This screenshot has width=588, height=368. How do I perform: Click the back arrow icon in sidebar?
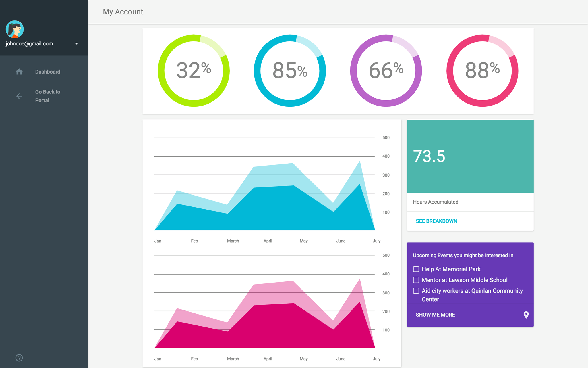click(19, 96)
